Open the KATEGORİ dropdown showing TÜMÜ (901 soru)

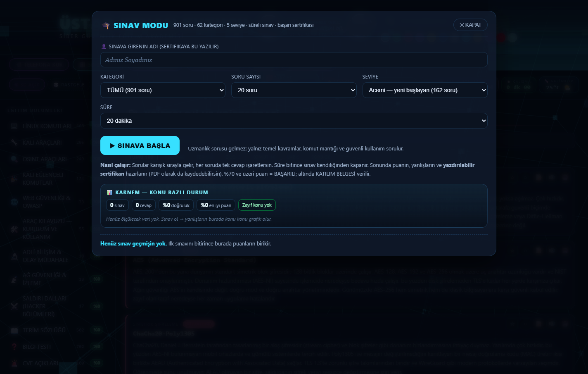163,90
